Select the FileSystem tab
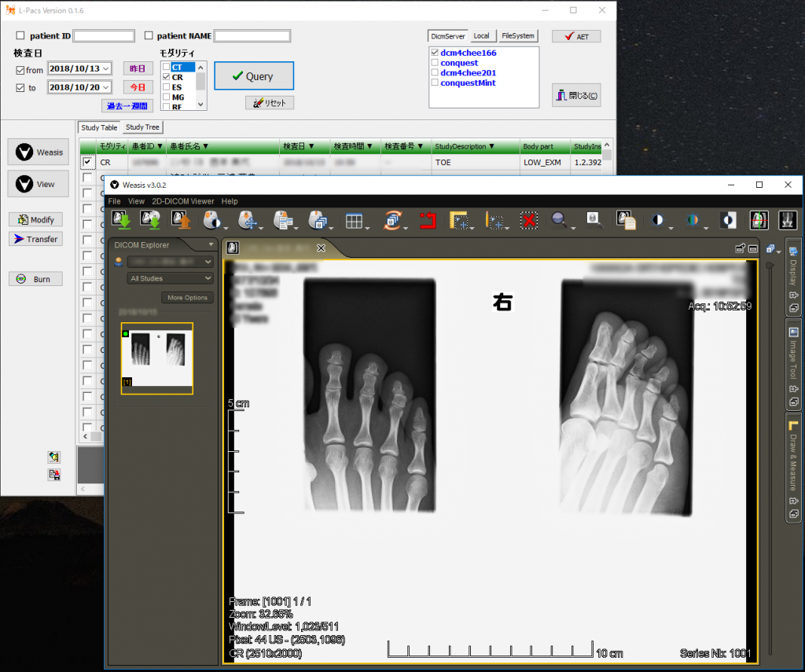805x672 pixels. click(x=517, y=35)
